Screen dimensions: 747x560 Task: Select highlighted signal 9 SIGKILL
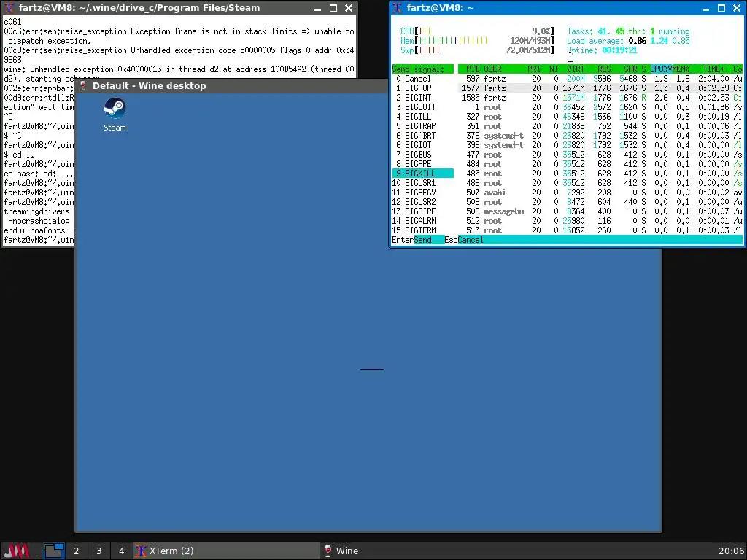[x=422, y=174]
